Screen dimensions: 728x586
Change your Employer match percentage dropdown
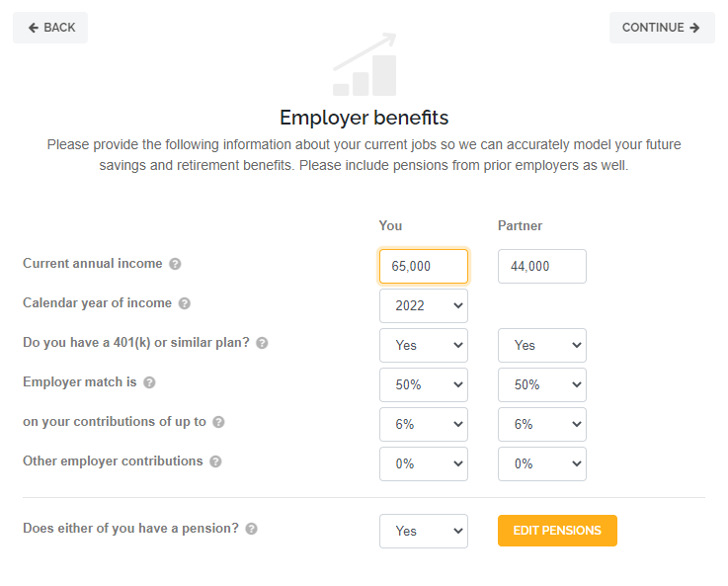pyautogui.click(x=424, y=384)
